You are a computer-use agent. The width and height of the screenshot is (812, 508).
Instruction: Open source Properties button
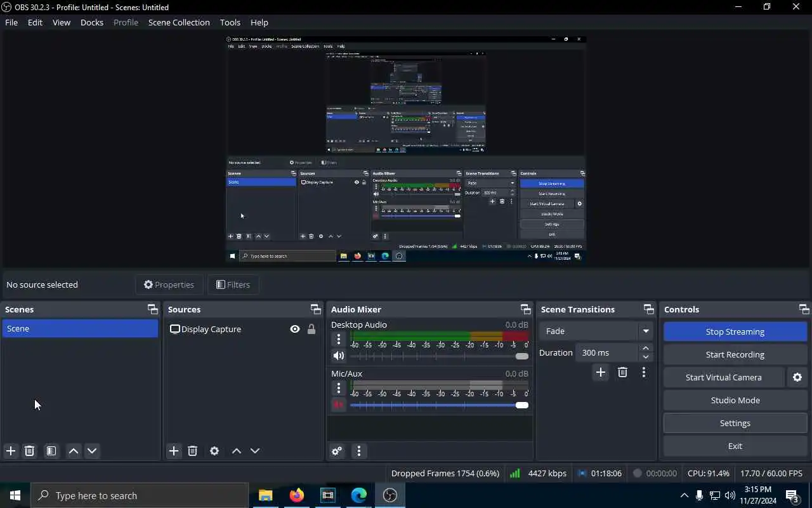click(169, 284)
